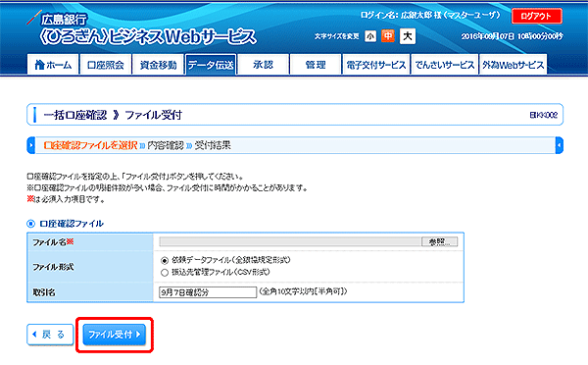Click right arrow of the step bar
588x365 pixels.
[560, 145]
